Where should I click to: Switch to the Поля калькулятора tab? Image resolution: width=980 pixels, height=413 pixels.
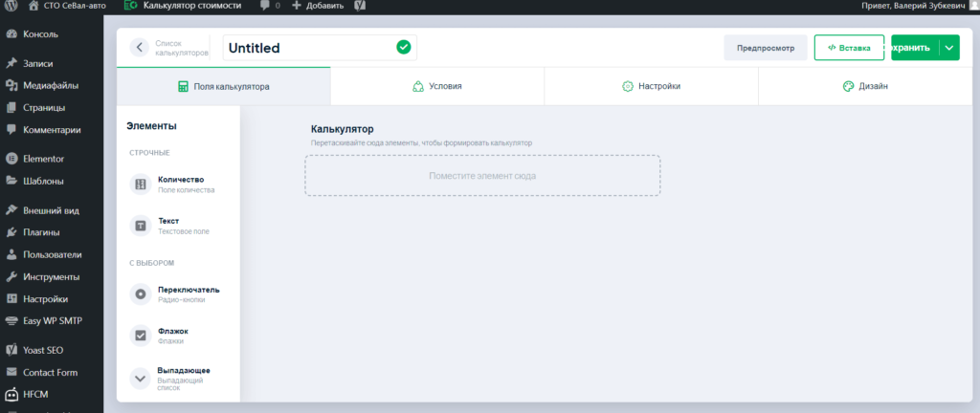224,86
